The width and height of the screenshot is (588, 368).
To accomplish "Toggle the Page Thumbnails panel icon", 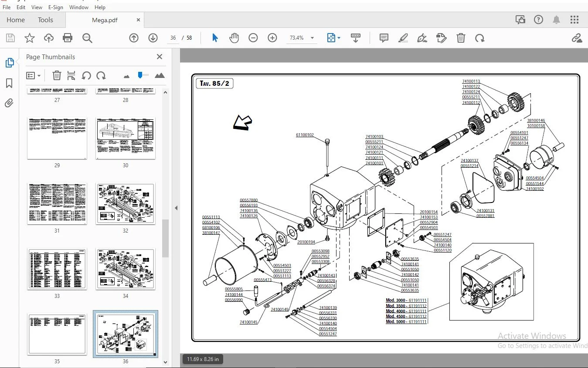I will (9, 63).
